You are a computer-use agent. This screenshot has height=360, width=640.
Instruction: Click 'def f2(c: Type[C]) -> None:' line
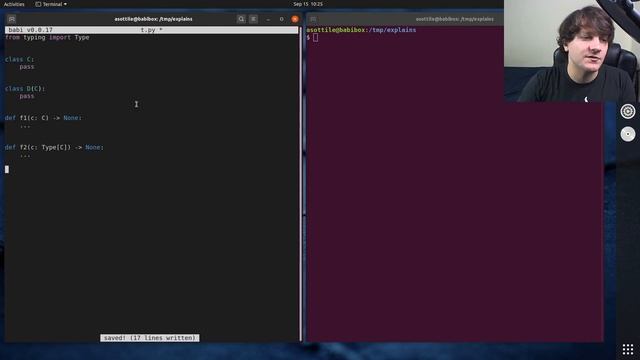(x=54, y=147)
